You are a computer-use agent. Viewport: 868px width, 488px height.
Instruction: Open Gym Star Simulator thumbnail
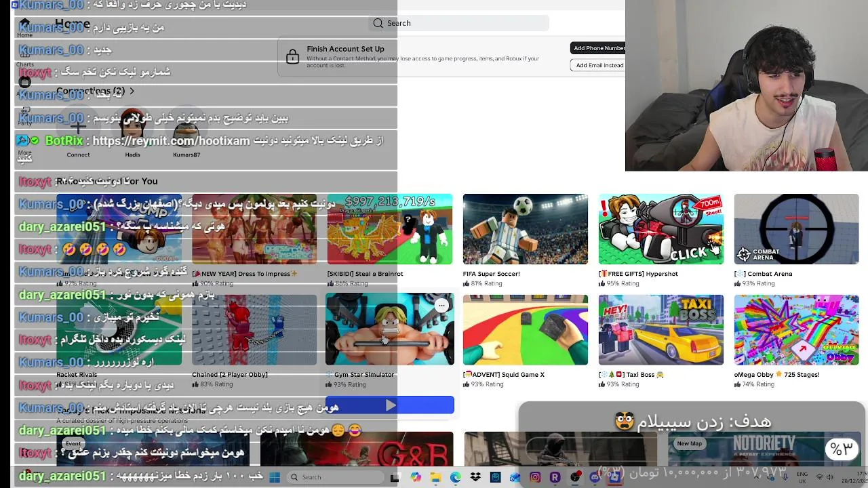(x=390, y=329)
